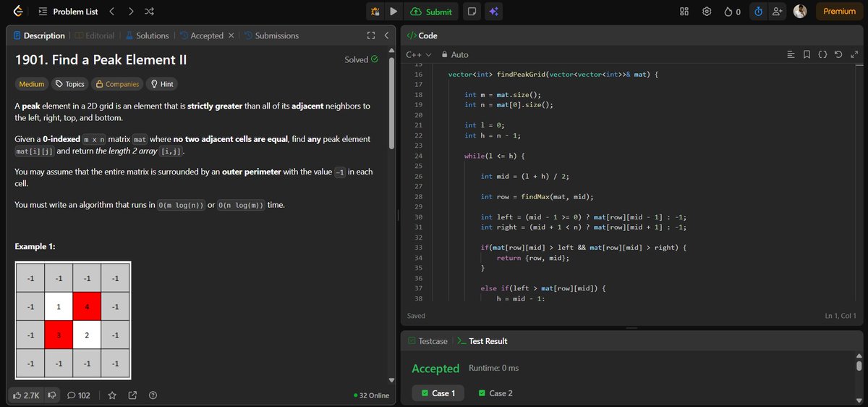Click the LeetCode logo
The image size is (868, 407).
(17, 12)
